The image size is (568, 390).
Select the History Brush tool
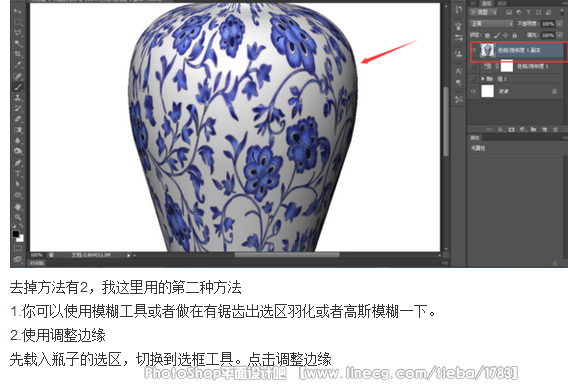click(x=18, y=108)
